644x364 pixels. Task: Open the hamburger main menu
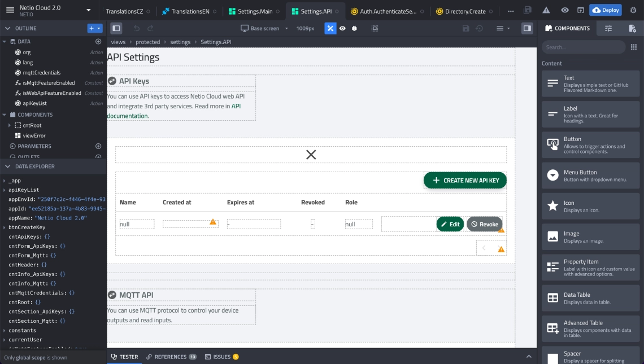pos(10,10)
